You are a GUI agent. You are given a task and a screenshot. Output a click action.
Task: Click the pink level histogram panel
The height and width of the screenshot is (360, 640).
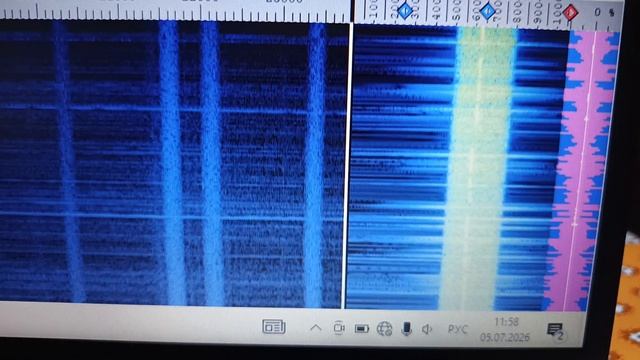(x=582, y=171)
